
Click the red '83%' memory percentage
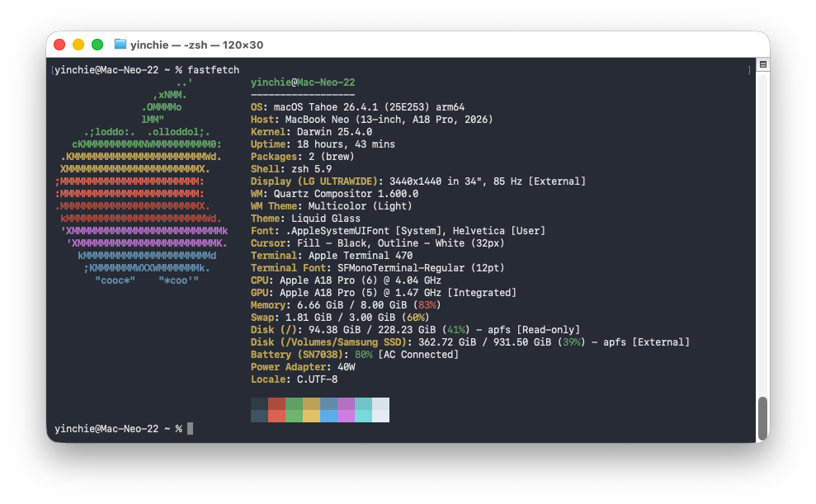tap(427, 305)
